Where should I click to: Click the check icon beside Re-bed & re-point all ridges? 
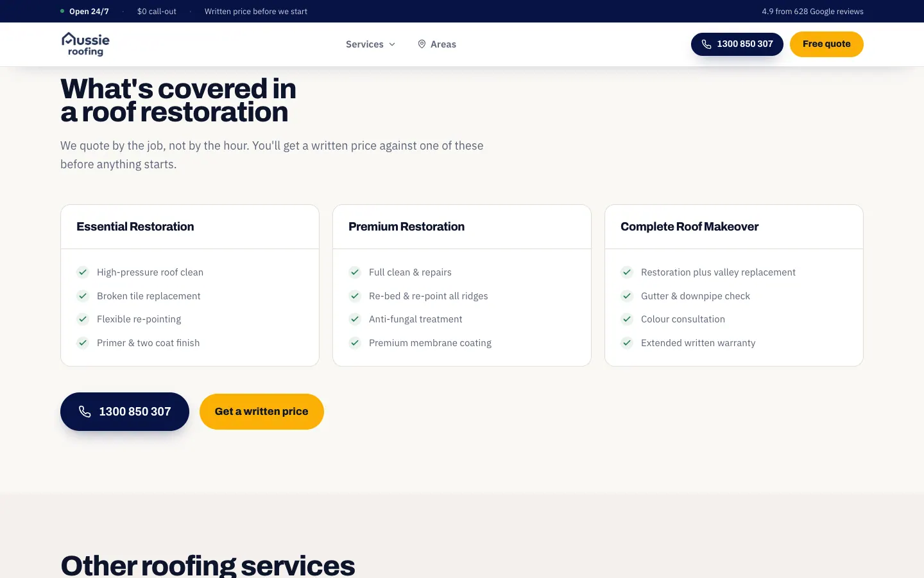point(355,296)
